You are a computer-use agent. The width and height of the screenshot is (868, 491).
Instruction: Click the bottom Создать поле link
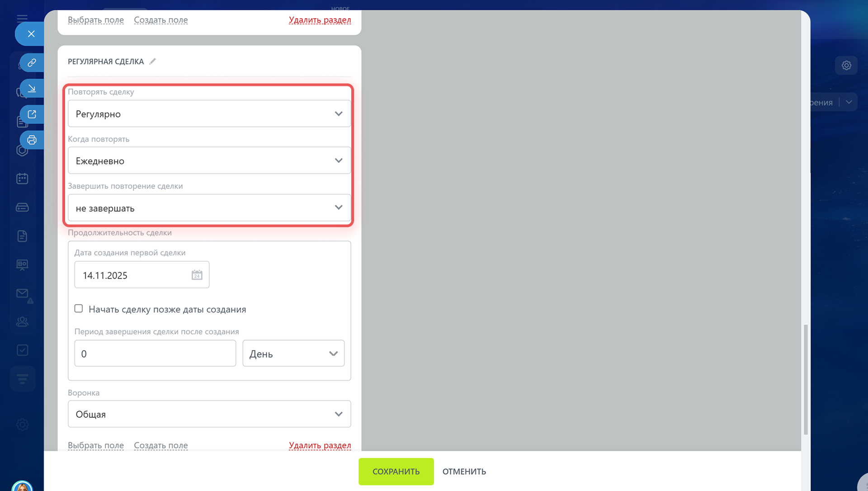(x=160, y=445)
